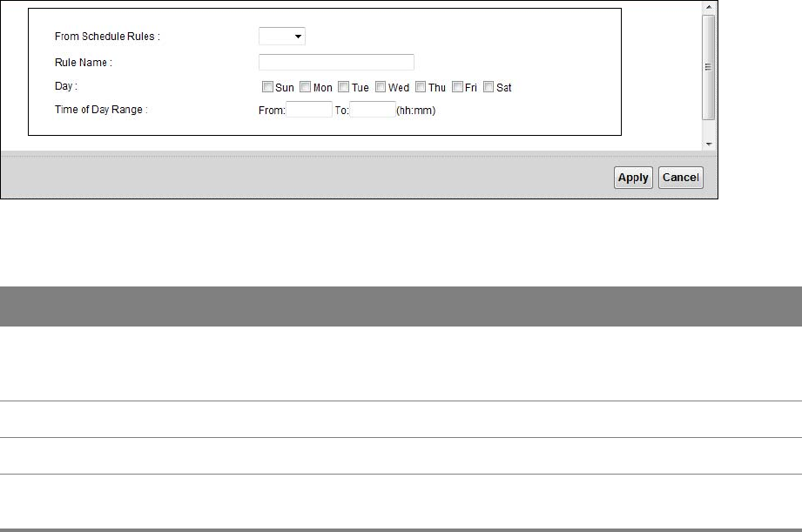Screen dimensions: 802x532
Task: Click the vertical scrollbar thumb
Action: (x=709, y=65)
